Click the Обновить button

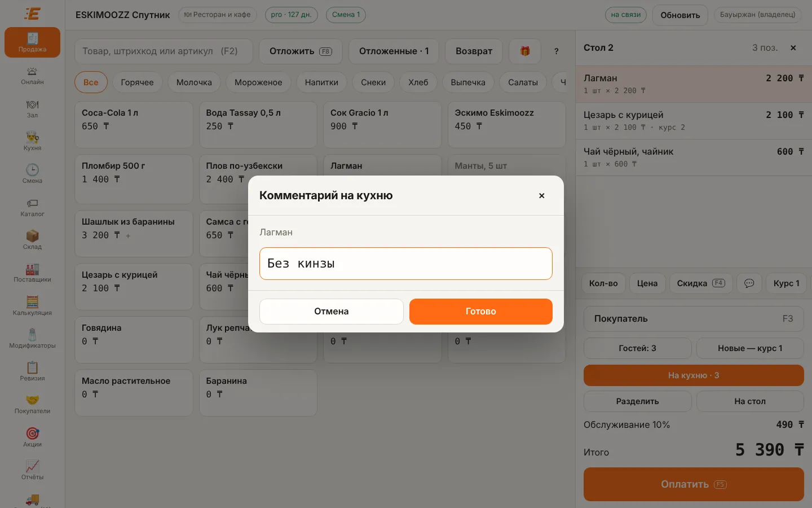(680, 15)
